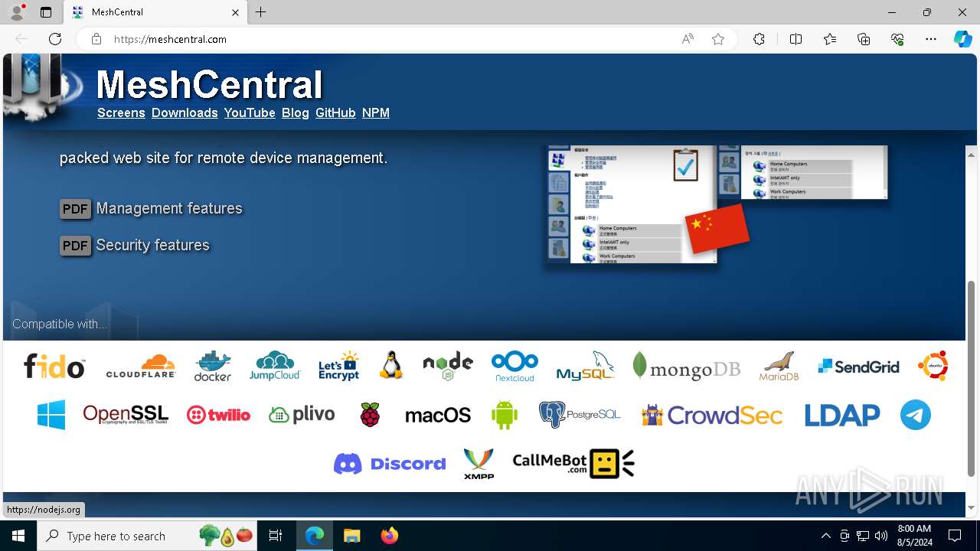Launch Firefox from the taskbar
The image size is (980, 551).
click(390, 536)
